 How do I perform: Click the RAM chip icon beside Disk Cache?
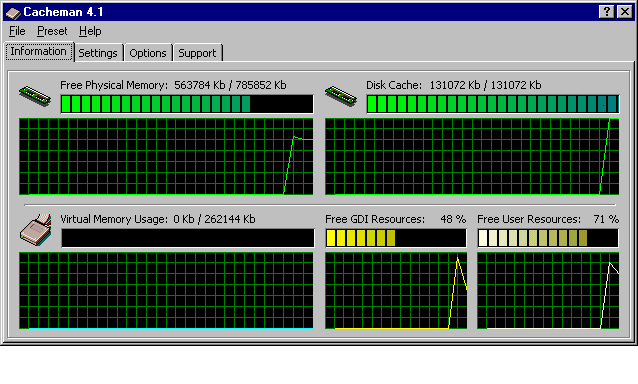pyautogui.click(x=341, y=96)
